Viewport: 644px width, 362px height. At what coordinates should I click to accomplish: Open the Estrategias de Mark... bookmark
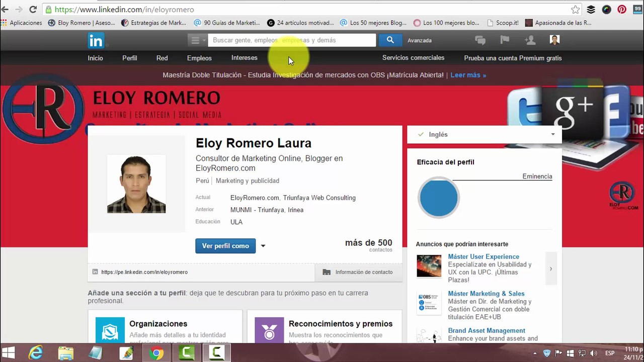click(154, 23)
